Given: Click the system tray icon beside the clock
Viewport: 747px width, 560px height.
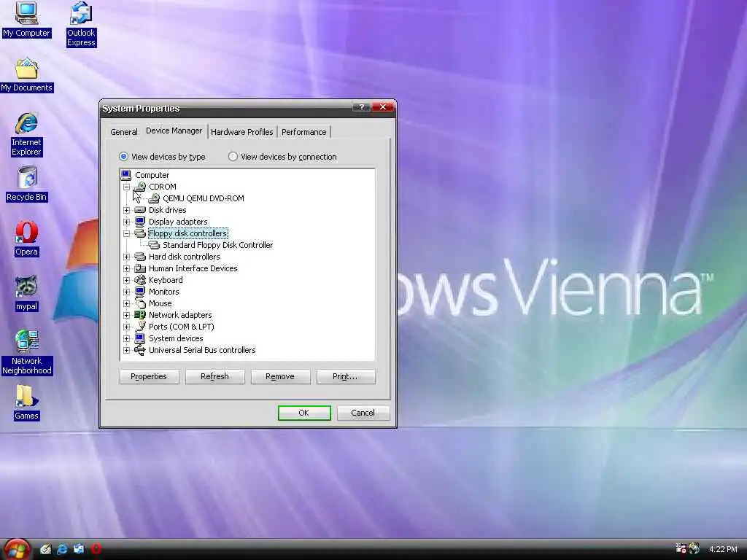Looking at the screenshot, I should coord(694,548).
